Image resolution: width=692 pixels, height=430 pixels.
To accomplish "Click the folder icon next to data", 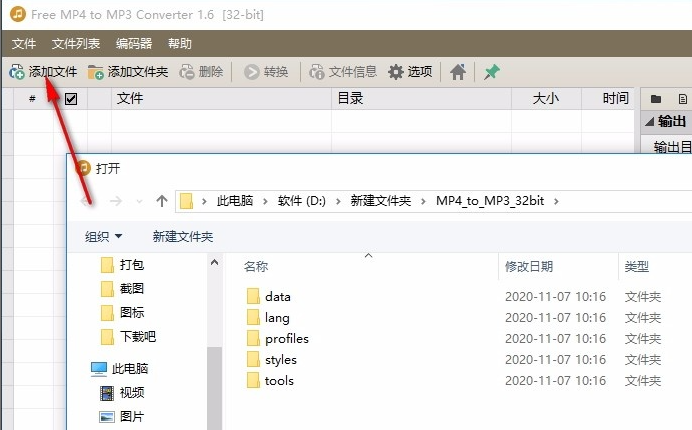I will [x=253, y=297].
